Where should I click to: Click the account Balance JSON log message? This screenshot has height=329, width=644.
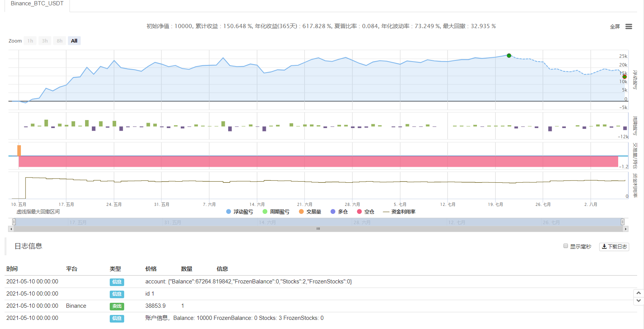click(249, 282)
